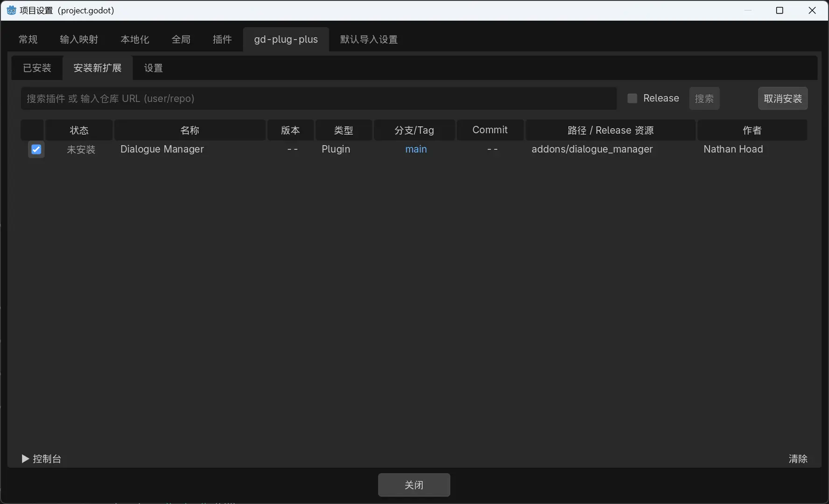
Task: Open the 输入映射 tab
Action: coord(78,39)
